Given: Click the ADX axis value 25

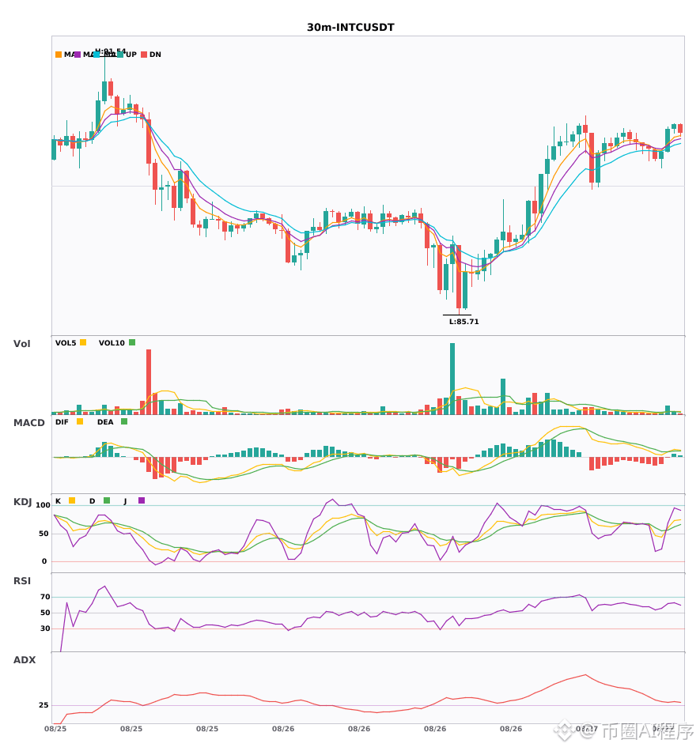Looking at the screenshot, I should pos(44,705).
